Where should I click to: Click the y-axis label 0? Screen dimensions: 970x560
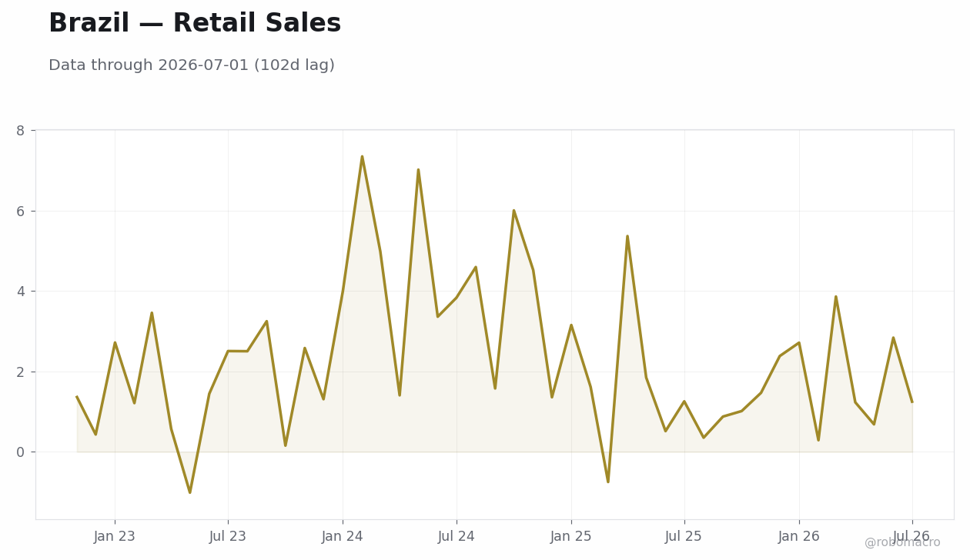[x=21, y=452]
